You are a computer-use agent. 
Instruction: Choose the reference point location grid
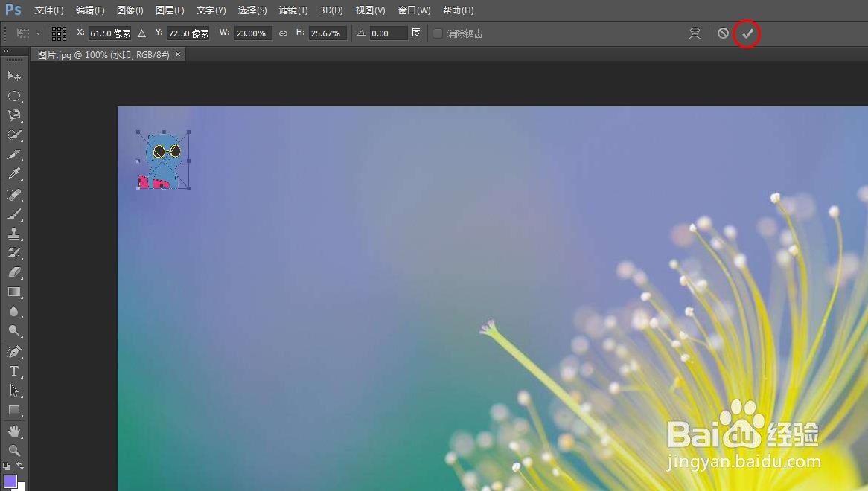coord(59,33)
